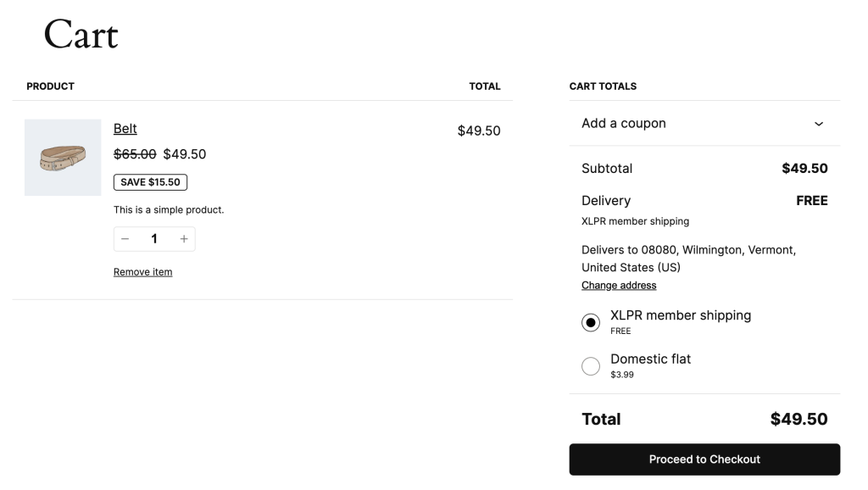The image size is (868, 490).
Task: Click the chevron icon beside Add a coupon
Action: click(819, 124)
